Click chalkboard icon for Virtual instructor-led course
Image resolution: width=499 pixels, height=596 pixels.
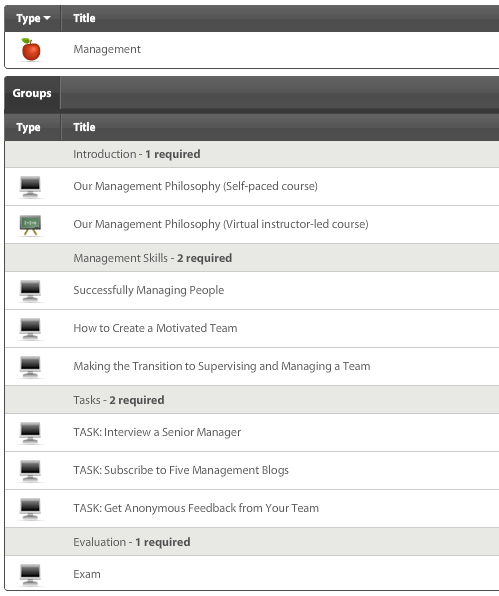30,225
